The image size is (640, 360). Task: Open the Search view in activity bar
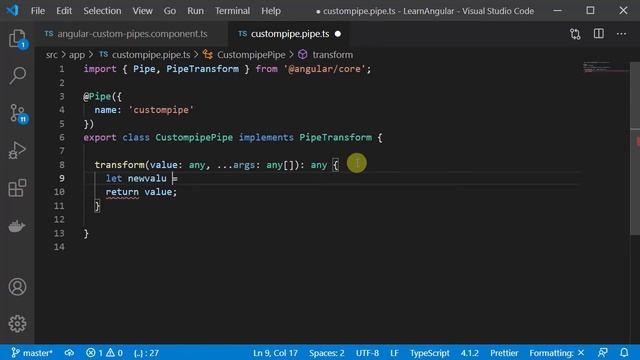pos(17,76)
